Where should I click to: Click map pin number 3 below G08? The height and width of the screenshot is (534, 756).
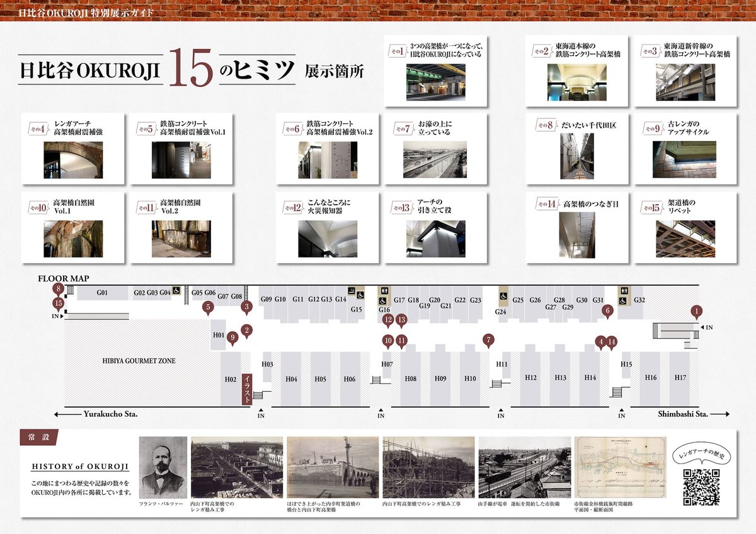(x=247, y=308)
